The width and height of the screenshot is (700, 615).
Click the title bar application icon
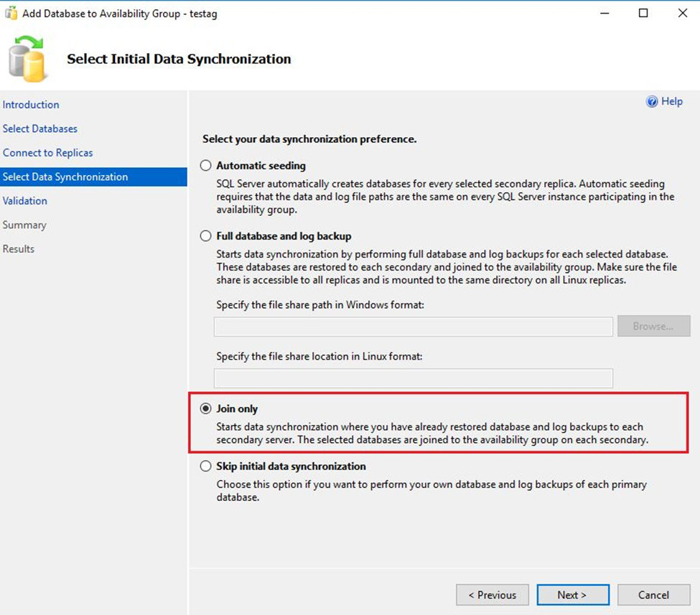pos(11,13)
